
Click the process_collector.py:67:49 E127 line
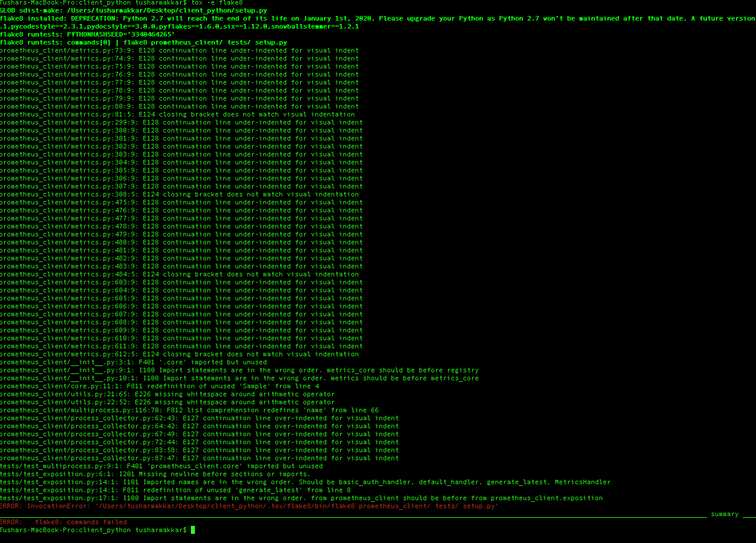click(x=199, y=435)
